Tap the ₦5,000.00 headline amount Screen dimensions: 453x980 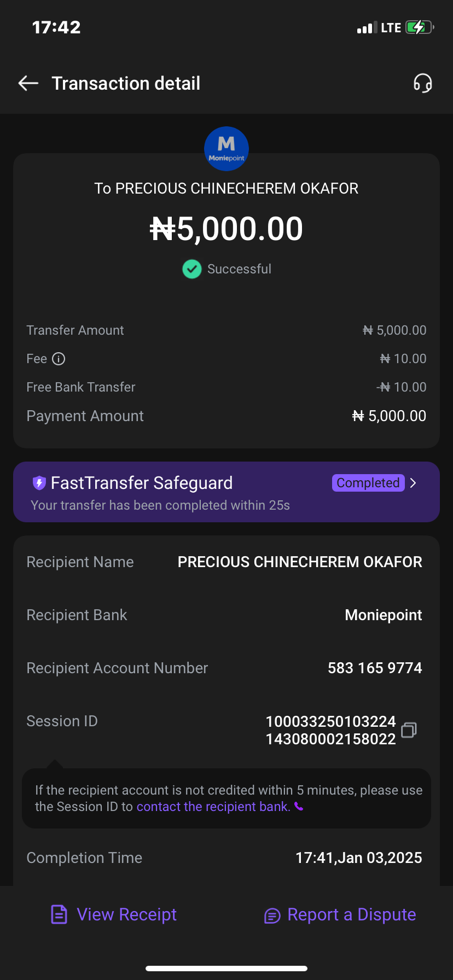(226, 229)
